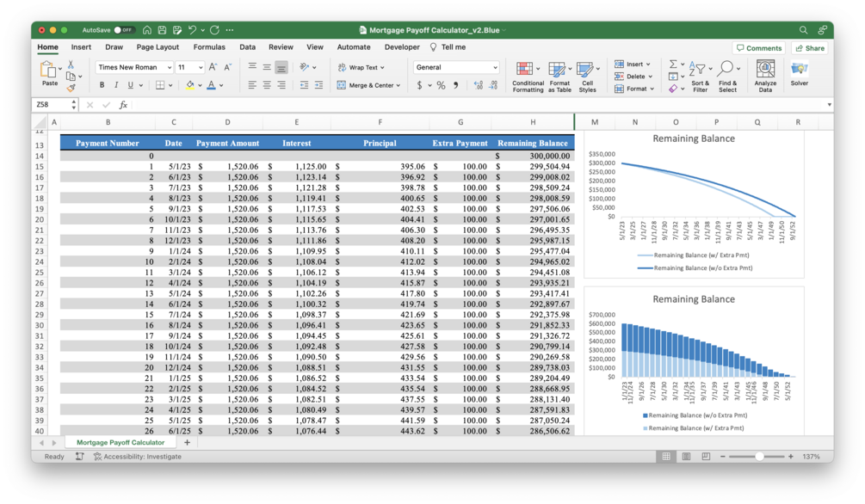Apply percent style formatting
This screenshot has width=865, height=504.
[x=441, y=85]
